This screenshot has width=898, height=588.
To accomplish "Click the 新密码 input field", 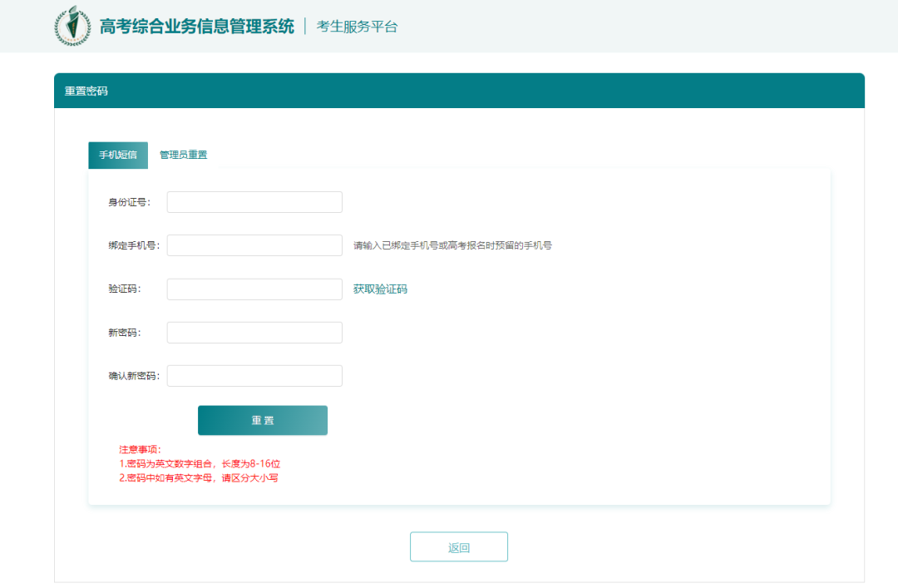I will point(254,332).
